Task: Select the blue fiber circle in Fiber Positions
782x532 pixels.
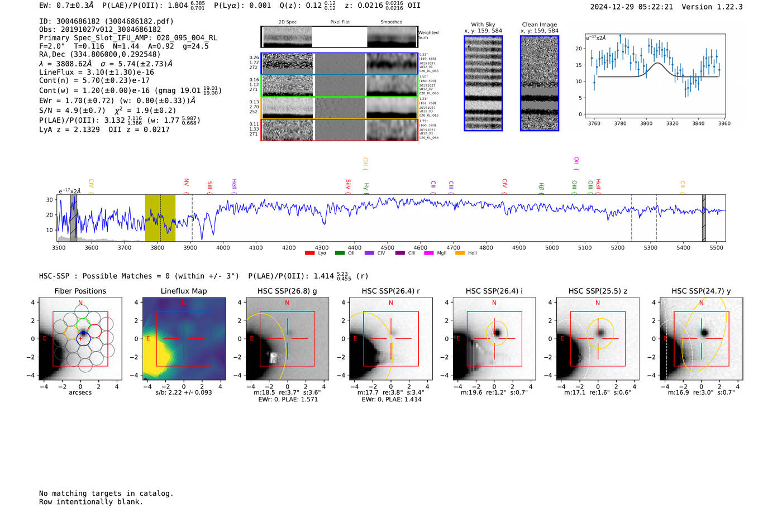Action: pos(83,338)
